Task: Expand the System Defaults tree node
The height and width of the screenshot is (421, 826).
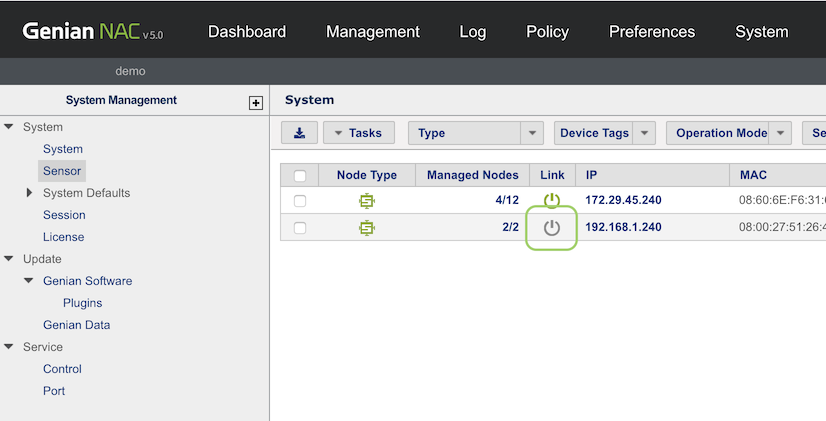Action: pyautogui.click(x=30, y=193)
